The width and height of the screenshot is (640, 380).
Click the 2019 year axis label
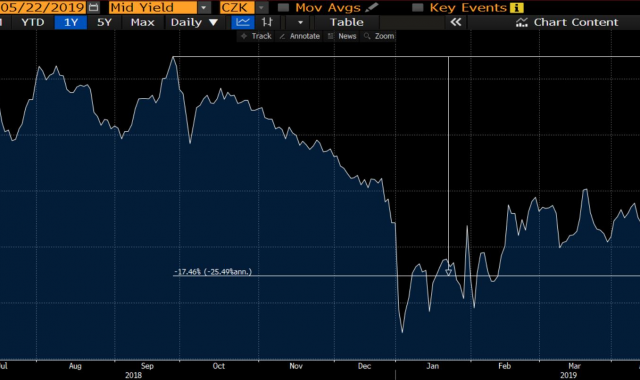568,375
